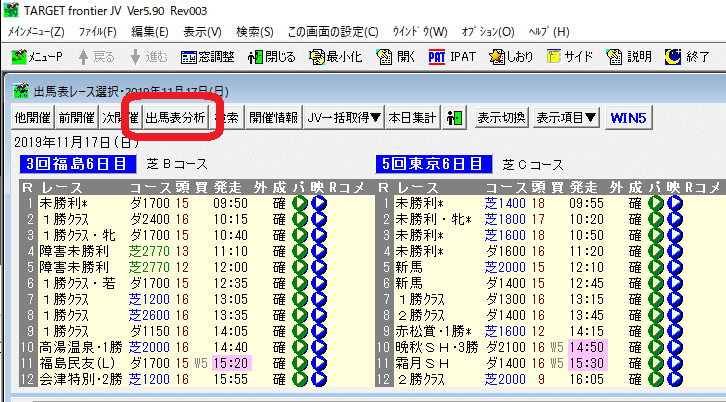Click 芝2600 course in Fukushima race 8
726x402 pixels.
coord(149,315)
